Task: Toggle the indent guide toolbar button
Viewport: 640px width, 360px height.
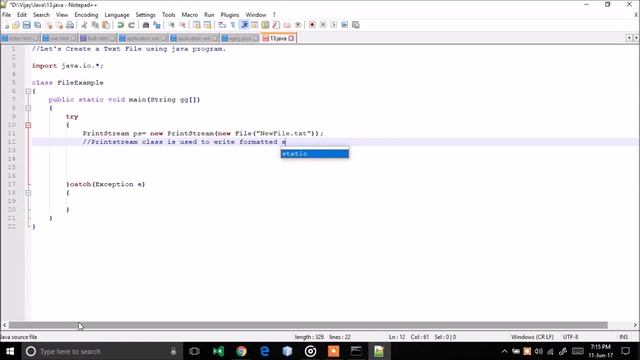Action: pyautogui.click(x=244, y=25)
